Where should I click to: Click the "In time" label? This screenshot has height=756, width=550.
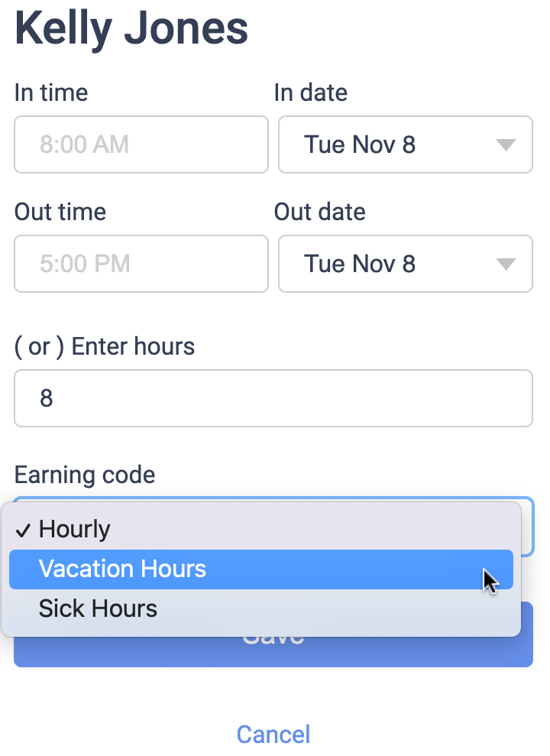point(51,93)
